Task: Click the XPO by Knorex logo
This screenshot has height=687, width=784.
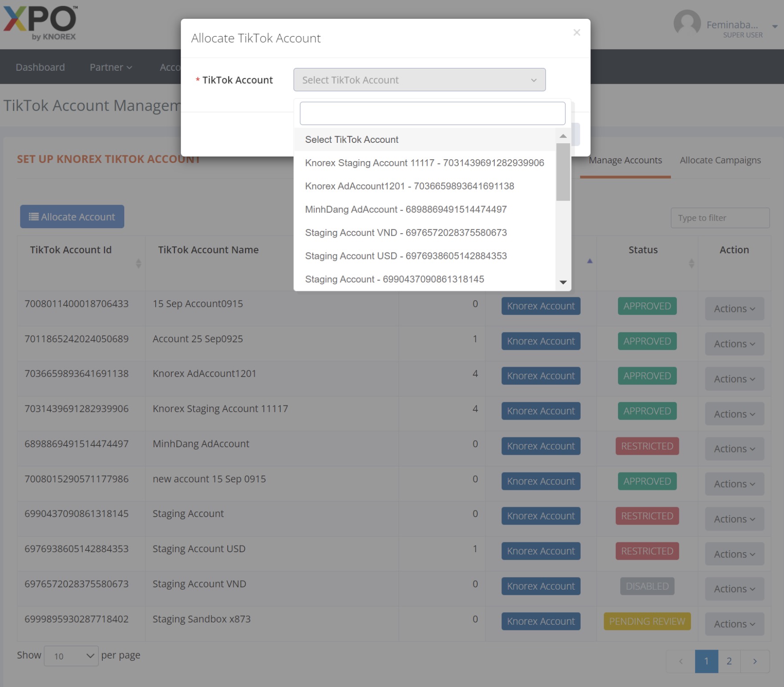Action: [40, 23]
